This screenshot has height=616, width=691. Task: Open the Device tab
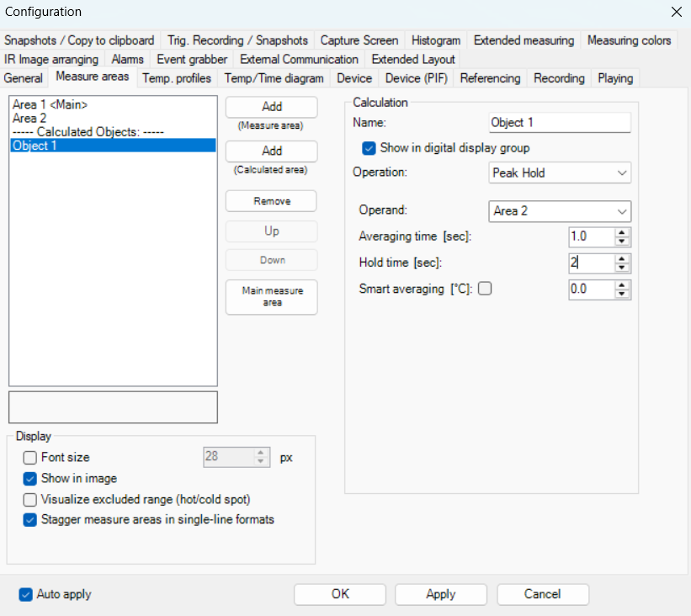tap(354, 78)
